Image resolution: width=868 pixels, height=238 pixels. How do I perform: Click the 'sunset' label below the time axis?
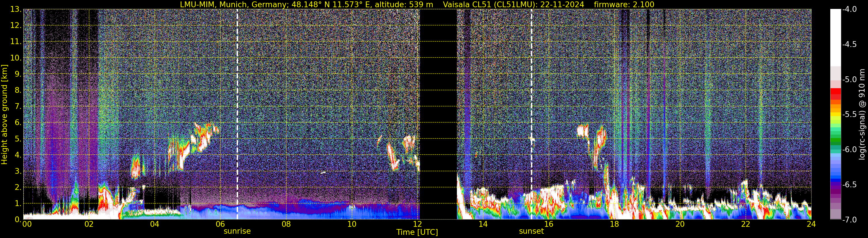(x=531, y=231)
